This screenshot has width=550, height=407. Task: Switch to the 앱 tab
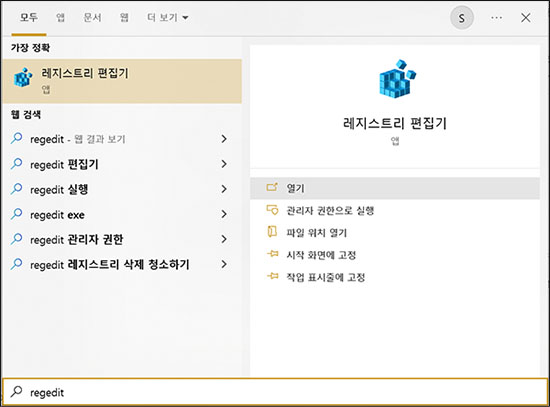click(61, 17)
